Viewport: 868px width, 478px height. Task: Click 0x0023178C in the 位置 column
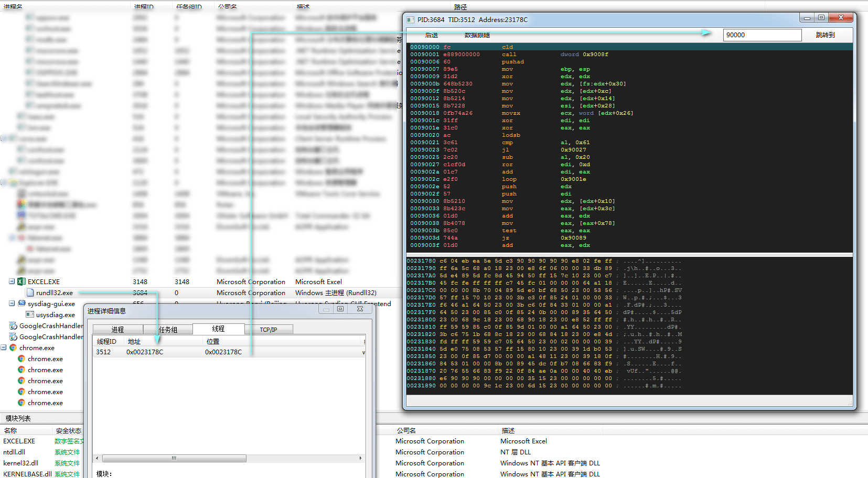point(223,352)
